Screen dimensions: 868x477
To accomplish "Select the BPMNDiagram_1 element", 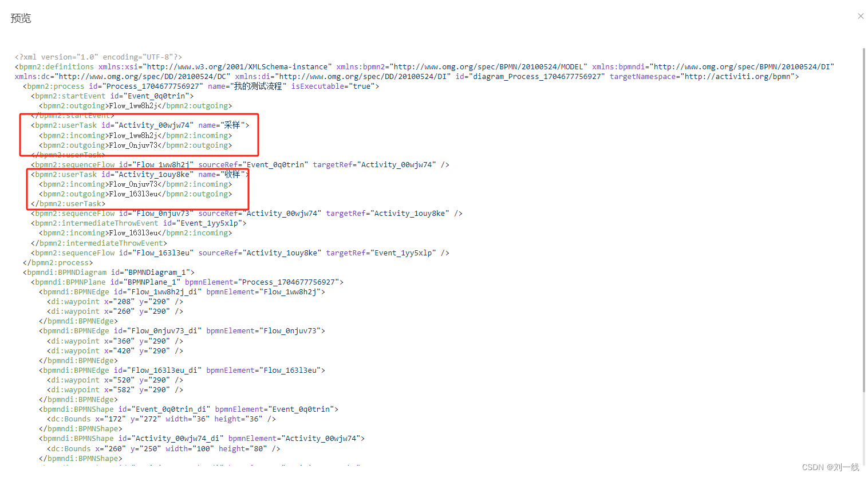I will 109,272.
